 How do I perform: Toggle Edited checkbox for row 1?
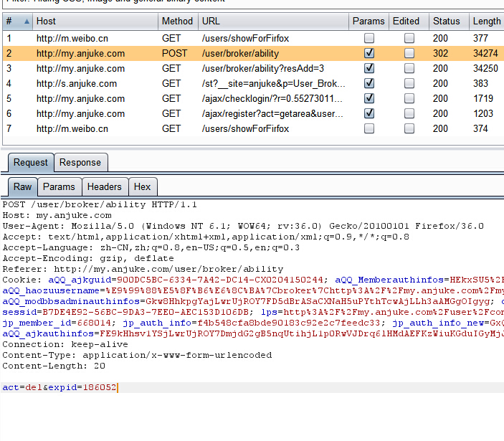tap(409, 38)
